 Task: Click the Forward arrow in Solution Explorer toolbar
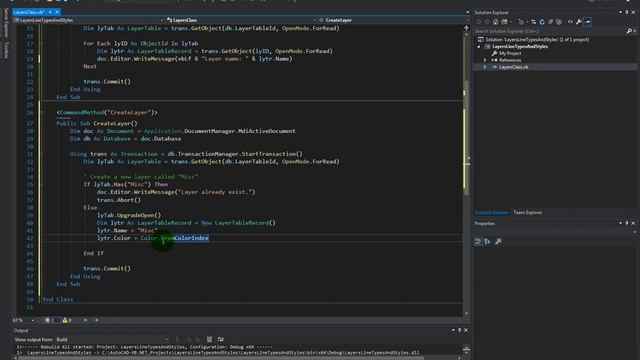point(487,22)
